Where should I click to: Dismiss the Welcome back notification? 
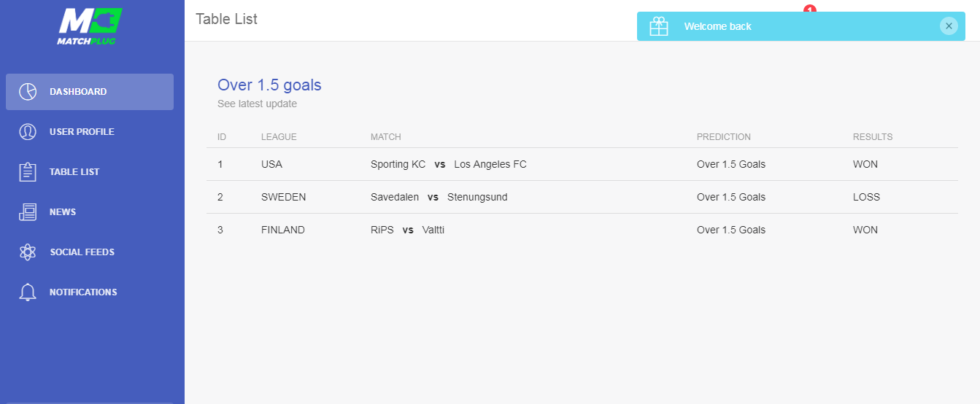pyautogui.click(x=949, y=26)
